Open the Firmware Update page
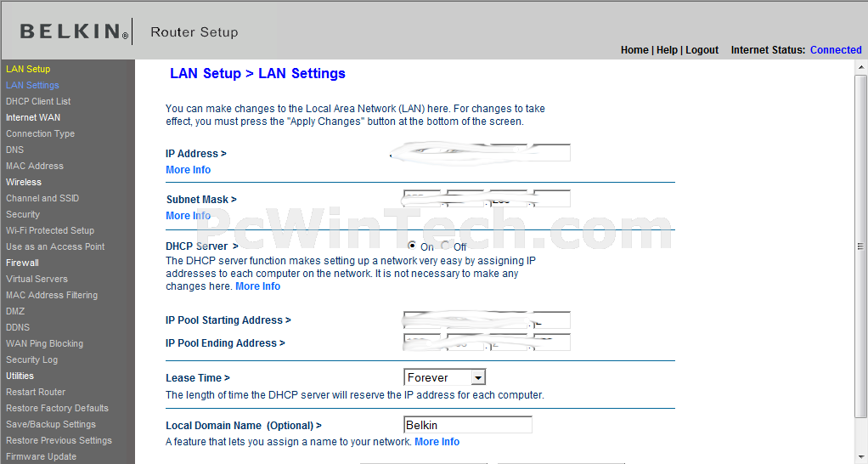This screenshot has height=464, width=868. pyautogui.click(x=41, y=456)
